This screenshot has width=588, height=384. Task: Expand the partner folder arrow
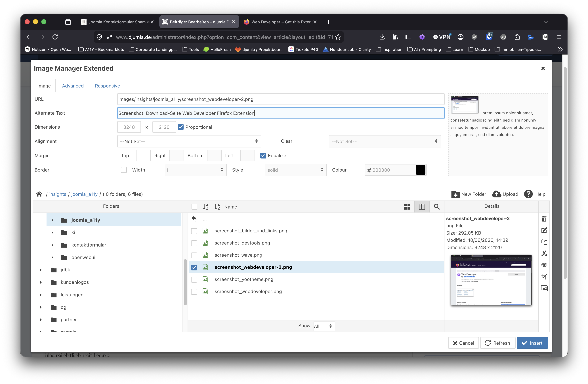pos(41,320)
